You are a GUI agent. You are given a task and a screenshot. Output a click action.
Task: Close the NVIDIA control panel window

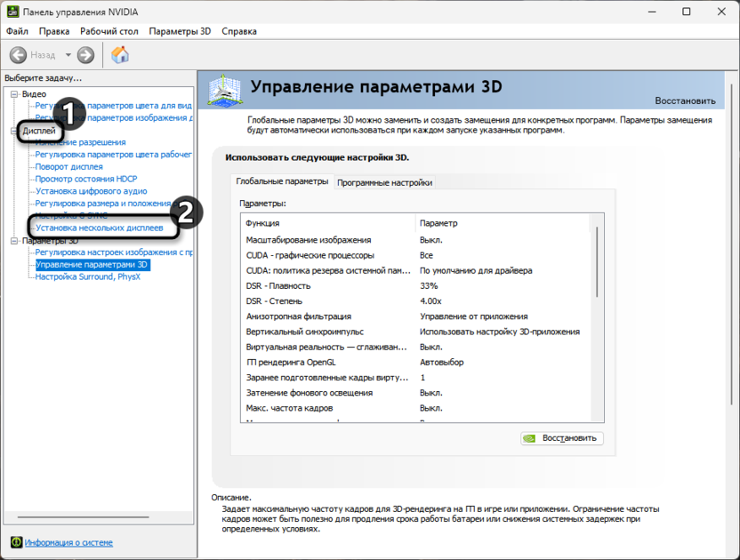pyautogui.click(x=721, y=12)
